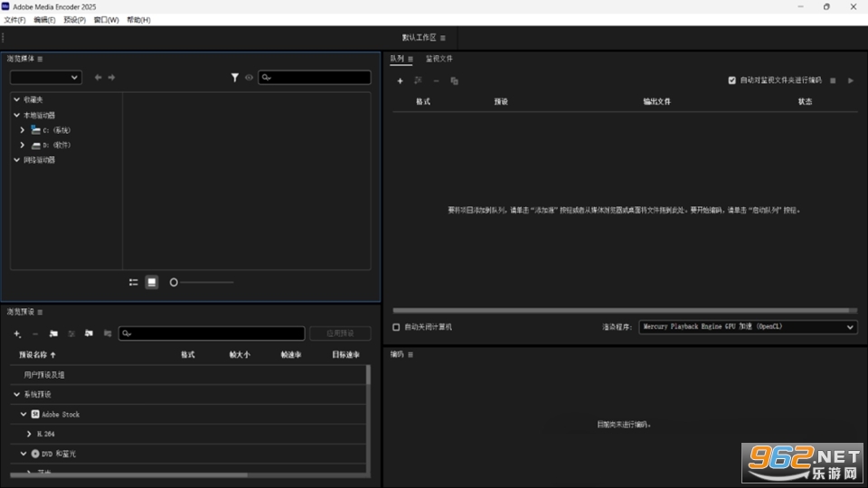
Task: Click the 帧速率 column header
Action: [x=290, y=354]
